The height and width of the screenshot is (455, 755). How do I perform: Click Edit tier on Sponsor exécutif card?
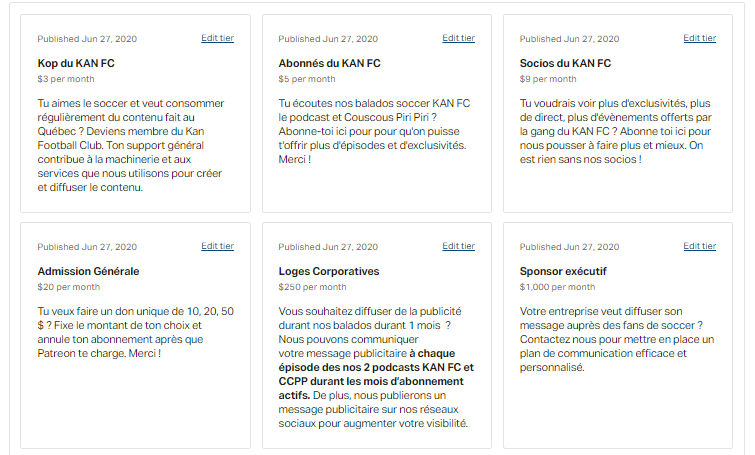coord(700,246)
